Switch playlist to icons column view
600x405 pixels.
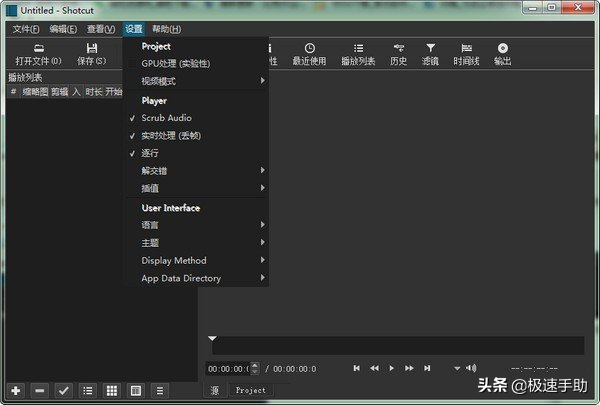(x=136, y=390)
